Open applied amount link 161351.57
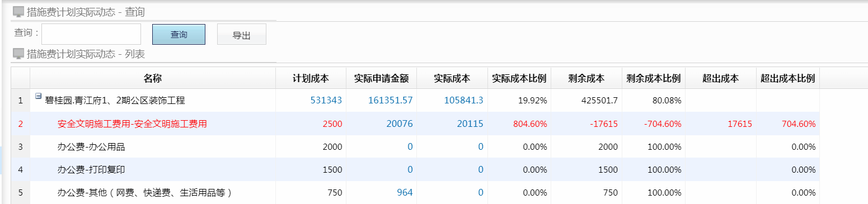Screen dimensions: 868x204 pyautogui.click(x=390, y=101)
